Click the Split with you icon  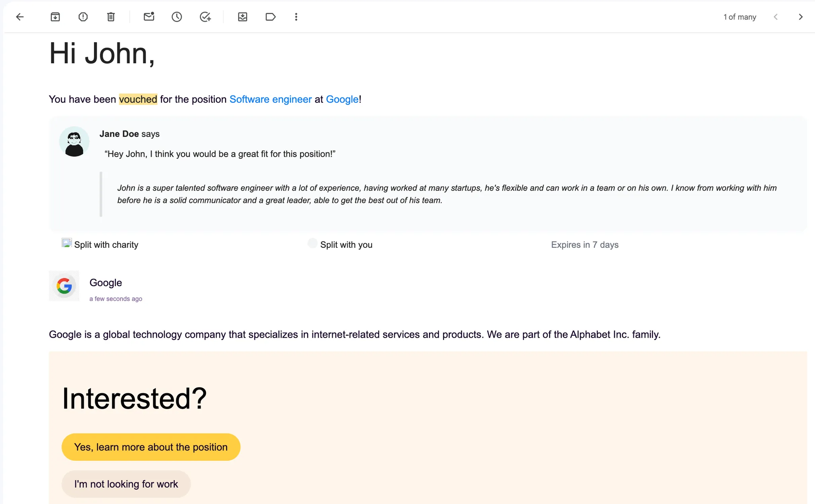tap(312, 243)
